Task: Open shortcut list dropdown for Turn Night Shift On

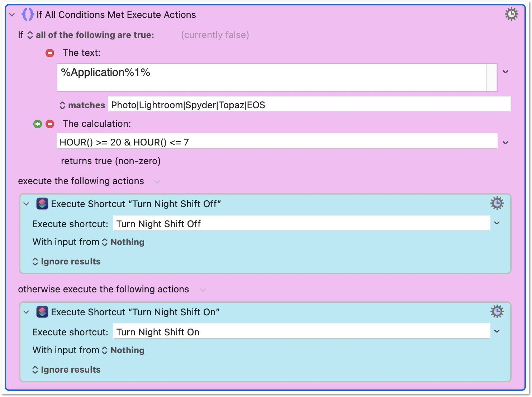Action: (x=497, y=331)
